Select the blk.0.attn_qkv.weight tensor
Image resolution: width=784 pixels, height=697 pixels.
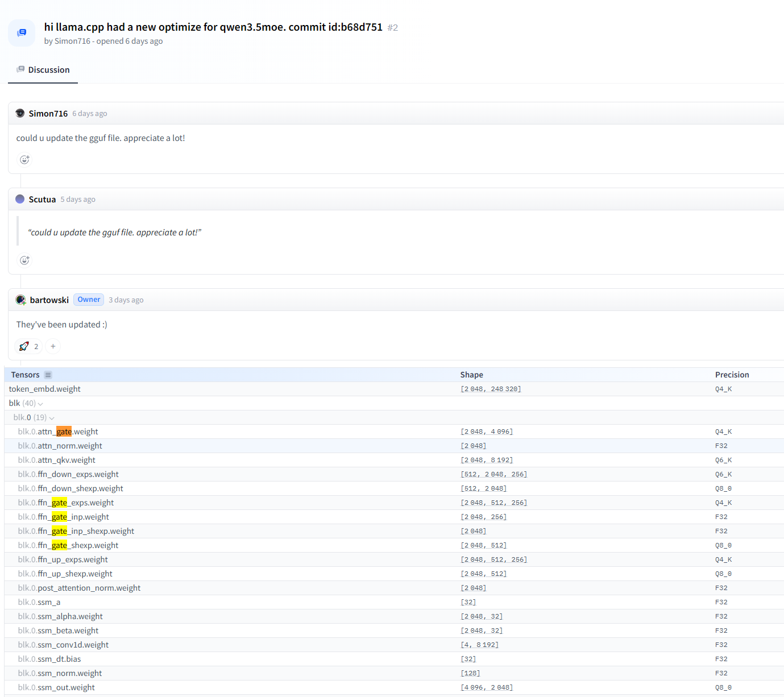(394, 460)
